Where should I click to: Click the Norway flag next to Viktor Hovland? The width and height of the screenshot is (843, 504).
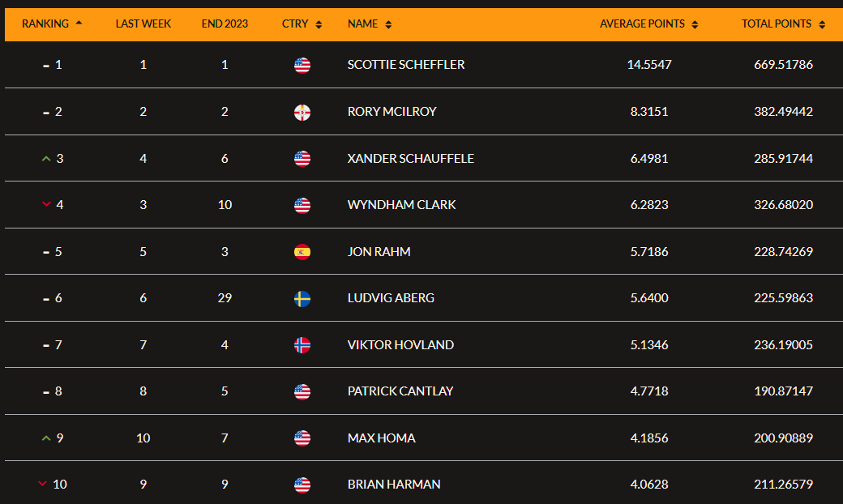pos(302,345)
